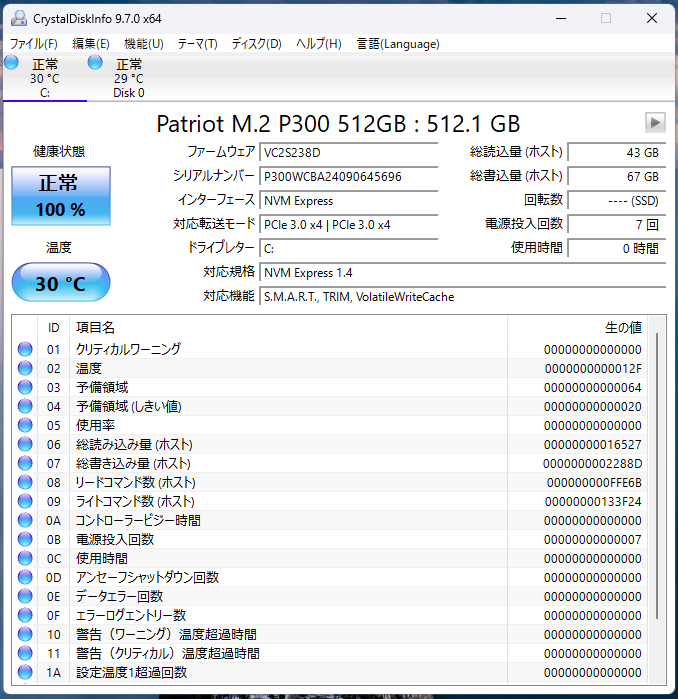
Task: Open the テーマ(T) menu
Action: click(197, 44)
